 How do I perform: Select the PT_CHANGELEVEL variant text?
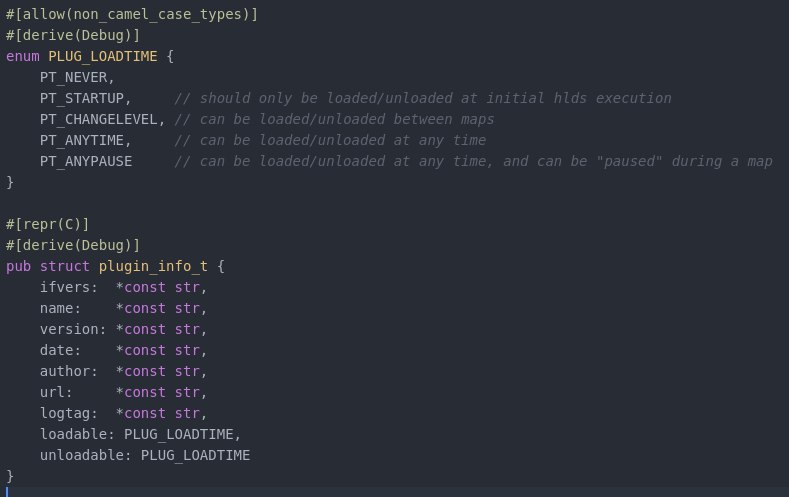[x=99, y=119]
